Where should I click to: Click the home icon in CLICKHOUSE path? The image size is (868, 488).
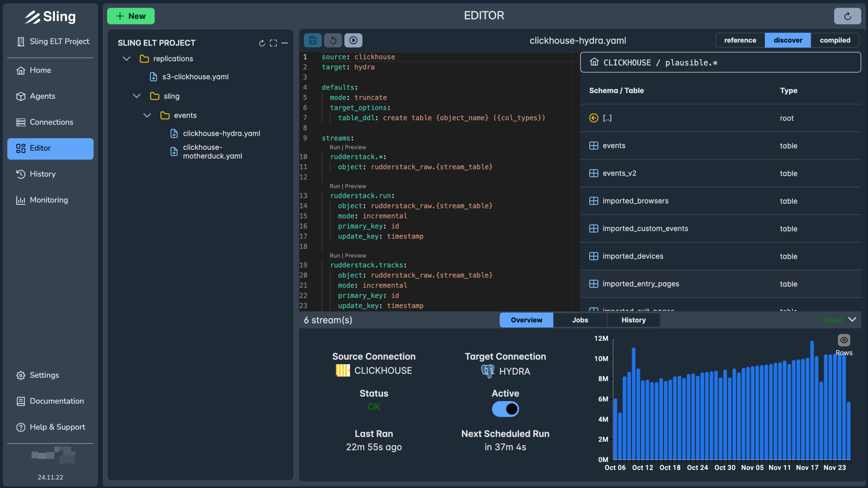(x=594, y=62)
